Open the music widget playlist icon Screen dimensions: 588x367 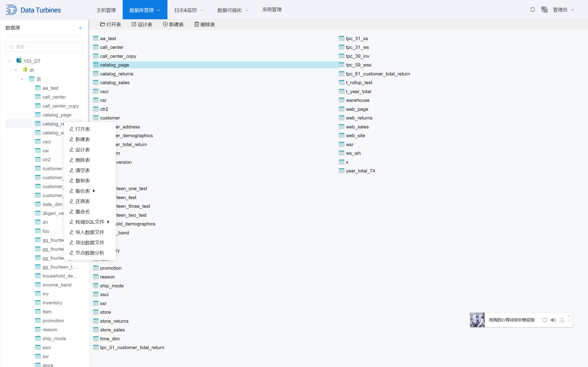(x=562, y=320)
